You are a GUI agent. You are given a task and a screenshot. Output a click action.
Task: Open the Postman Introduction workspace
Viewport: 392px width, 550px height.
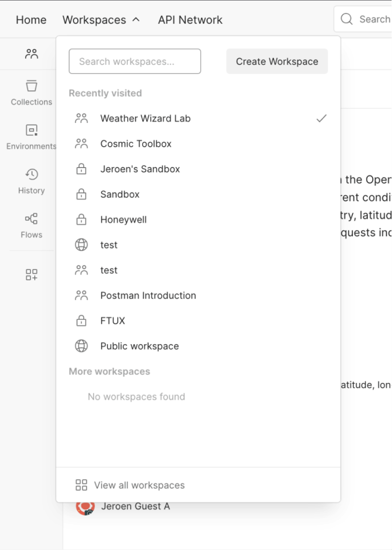pyautogui.click(x=148, y=295)
